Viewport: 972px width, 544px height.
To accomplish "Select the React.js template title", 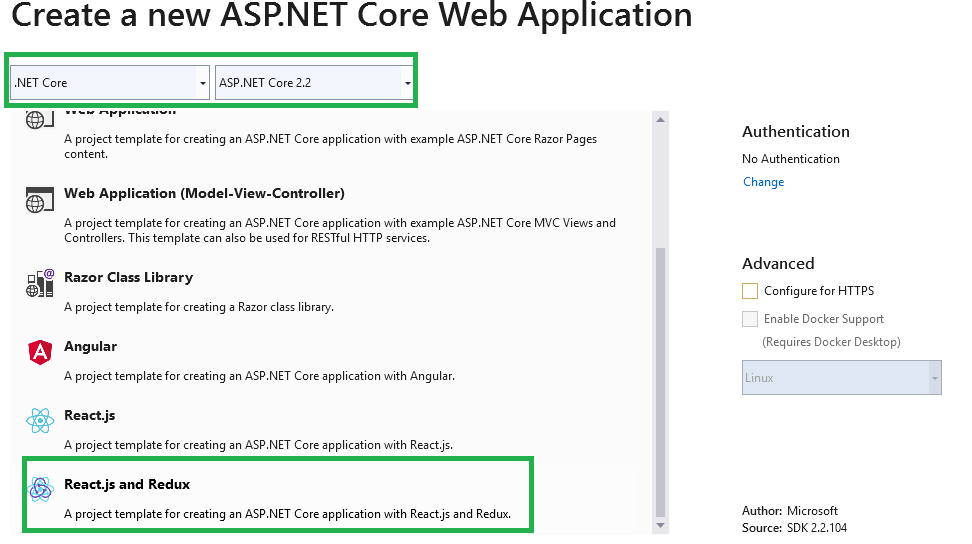I will (90, 415).
